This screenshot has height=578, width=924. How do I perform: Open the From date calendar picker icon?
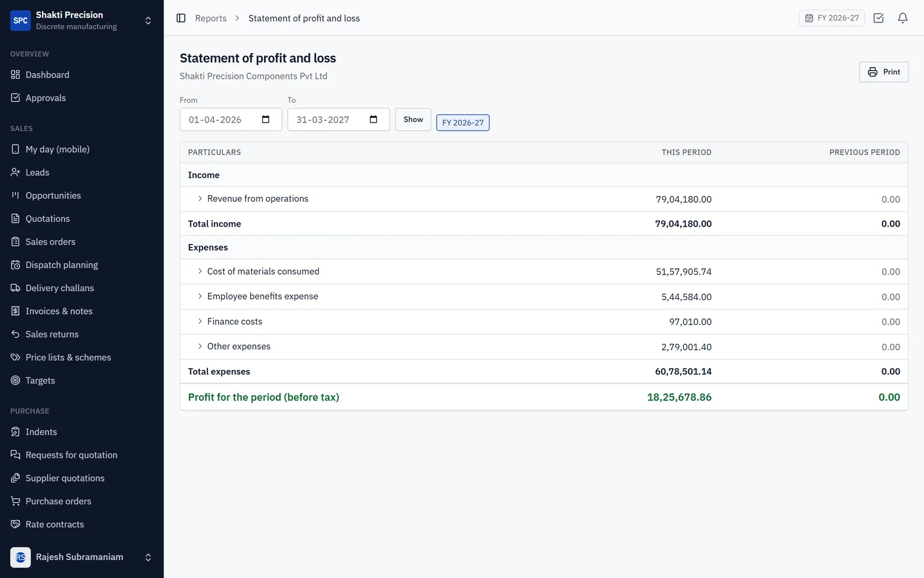(266, 120)
